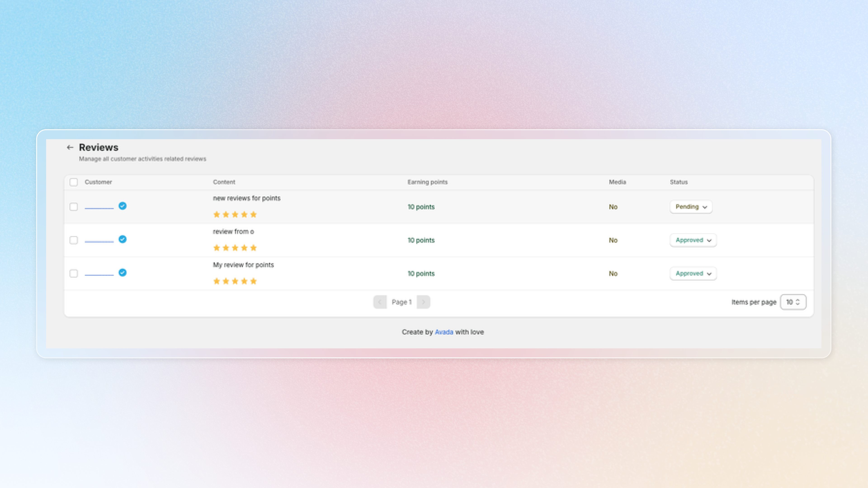The width and height of the screenshot is (868, 488).
Task: Click the '10 points' value in second row
Action: pyautogui.click(x=421, y=240)
